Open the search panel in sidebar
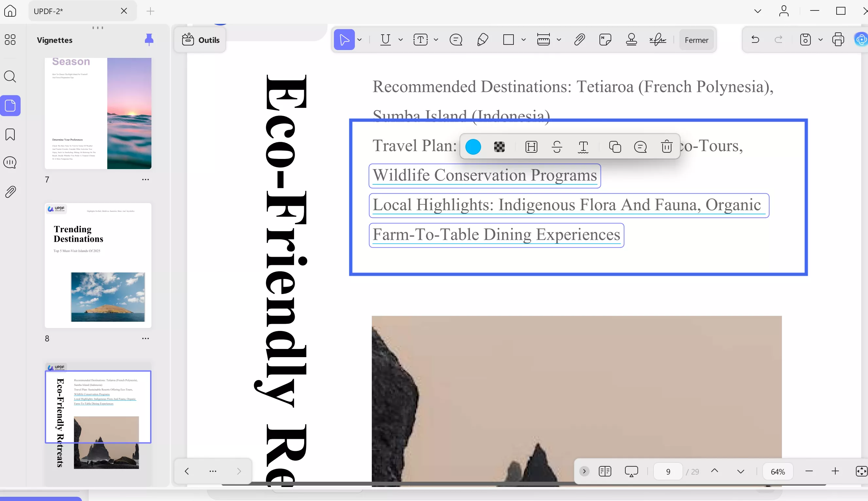 click(x=10, y=77)
